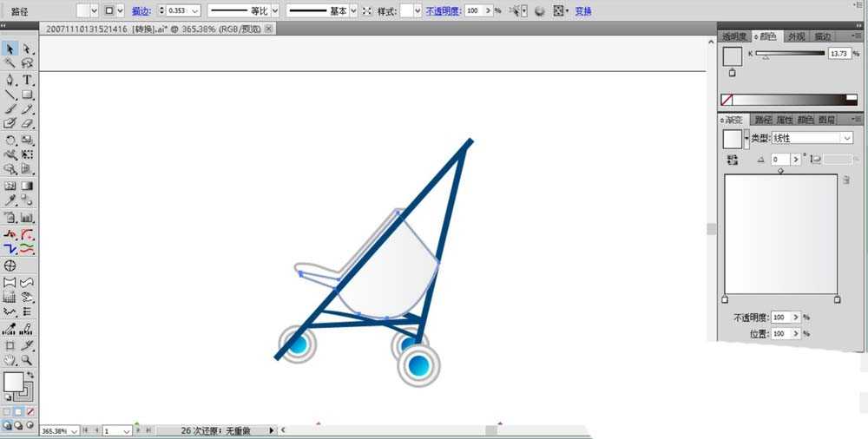The width and height of the screenshot is (868, 439).
Task: Switch to the 透明度 panel tab
Action: click(x=734, y=36)
